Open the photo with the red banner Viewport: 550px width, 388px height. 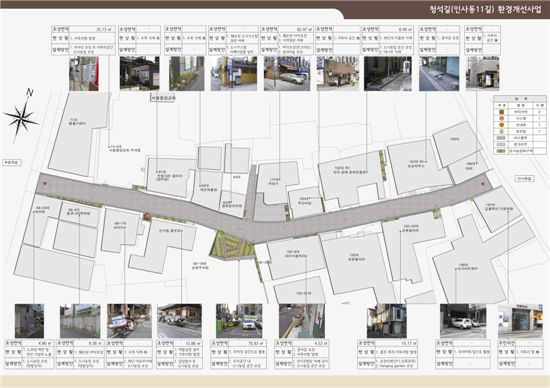84,74
